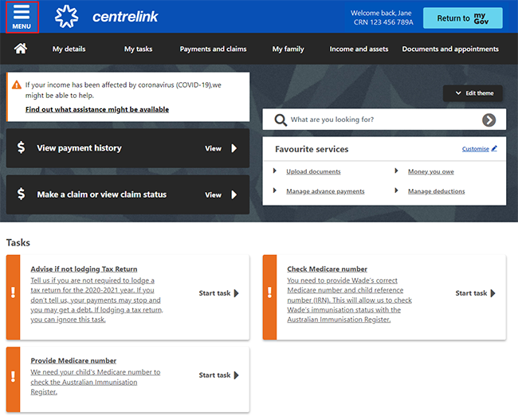Expand the Edit theme dropdown
The image size is (518, 420).
(473, 93)
